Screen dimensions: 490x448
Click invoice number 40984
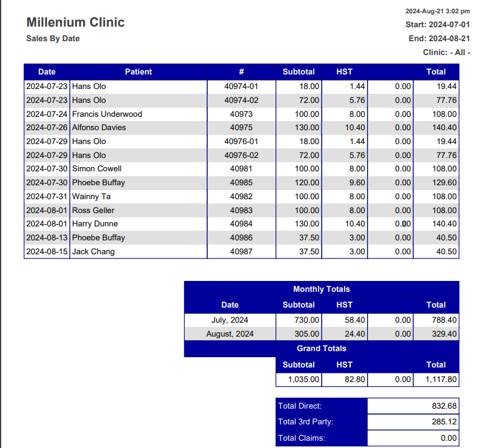click(241, 223)
